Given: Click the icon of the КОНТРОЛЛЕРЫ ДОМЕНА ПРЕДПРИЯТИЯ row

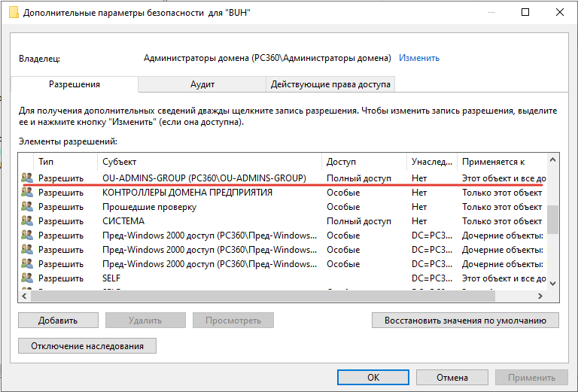Looking at the screenshot, I should tap(27, 193).
